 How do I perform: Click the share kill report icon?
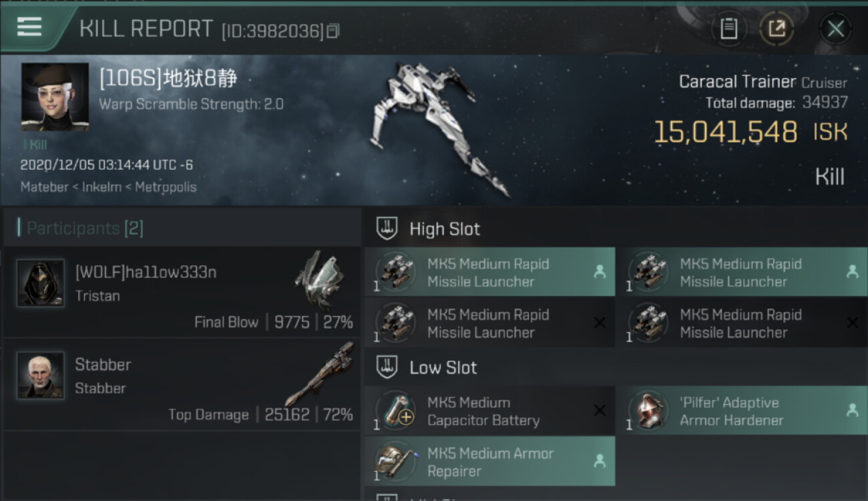(x=777, y=28)
